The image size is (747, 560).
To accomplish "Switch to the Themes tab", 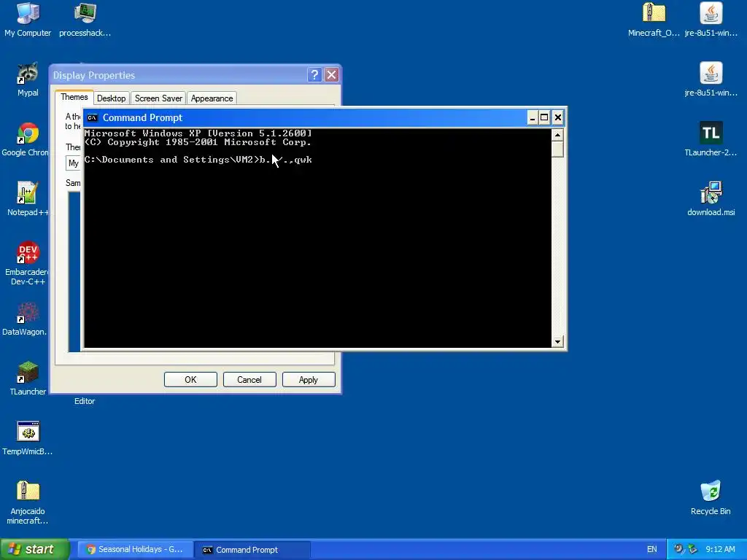I will pyautogui.click(x=74, y=97).
